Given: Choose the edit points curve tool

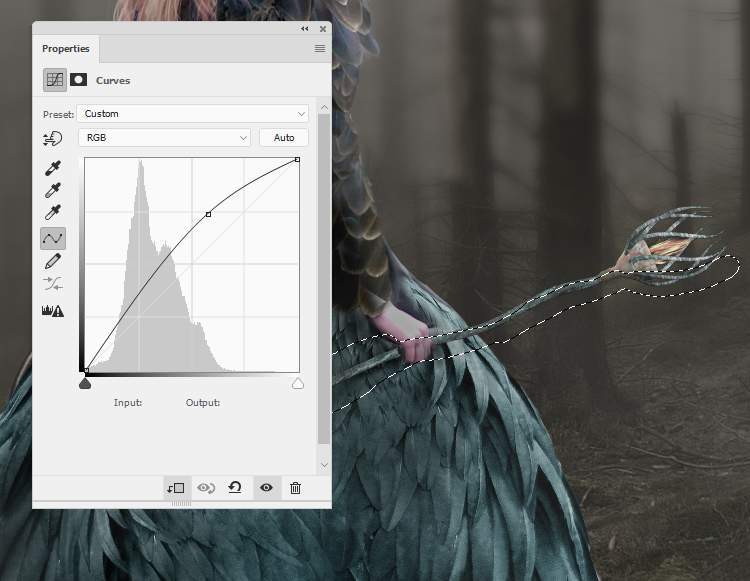Looking at the screenshot, I should 53,238.
